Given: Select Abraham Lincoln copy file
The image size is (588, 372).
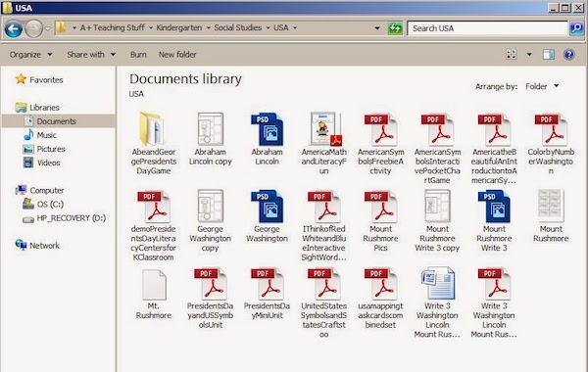Looking at the screenshot, I should point(211,139).
